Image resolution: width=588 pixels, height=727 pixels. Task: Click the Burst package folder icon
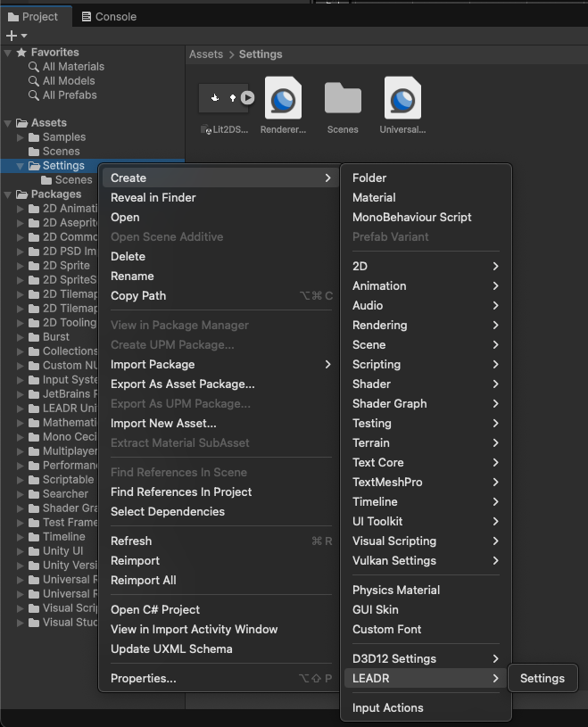35,337
